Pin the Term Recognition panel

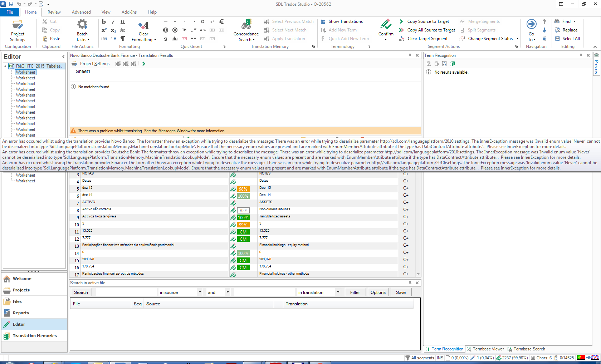click(581, 55)
